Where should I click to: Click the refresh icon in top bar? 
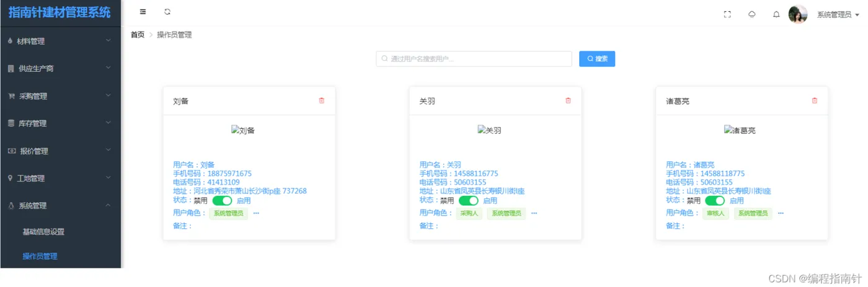pos(167,12)
